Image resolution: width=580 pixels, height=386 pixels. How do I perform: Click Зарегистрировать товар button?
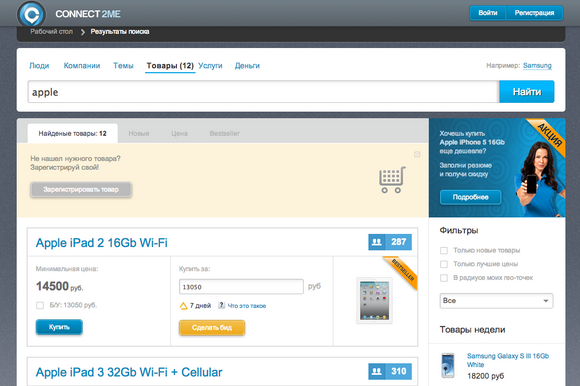pyautogui.click(x=81, y=190)
